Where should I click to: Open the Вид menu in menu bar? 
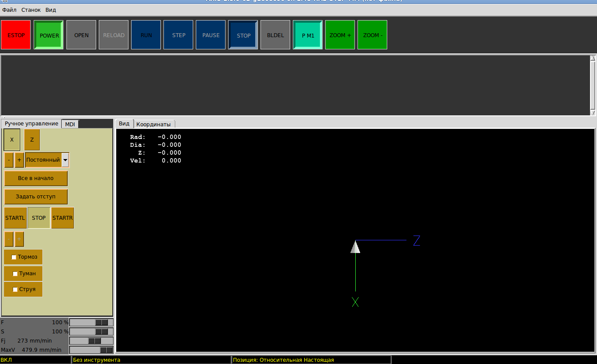(x=51, y=10)
